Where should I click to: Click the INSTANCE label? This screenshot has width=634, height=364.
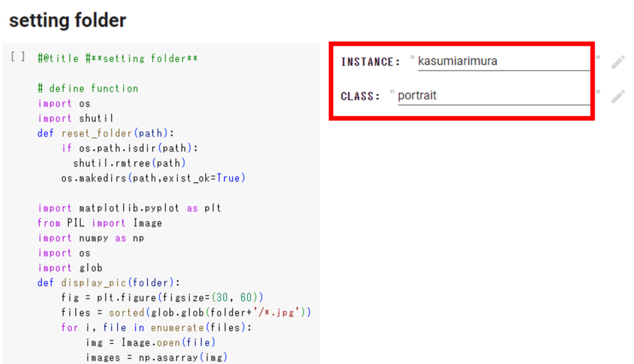[x=370, y=63]
